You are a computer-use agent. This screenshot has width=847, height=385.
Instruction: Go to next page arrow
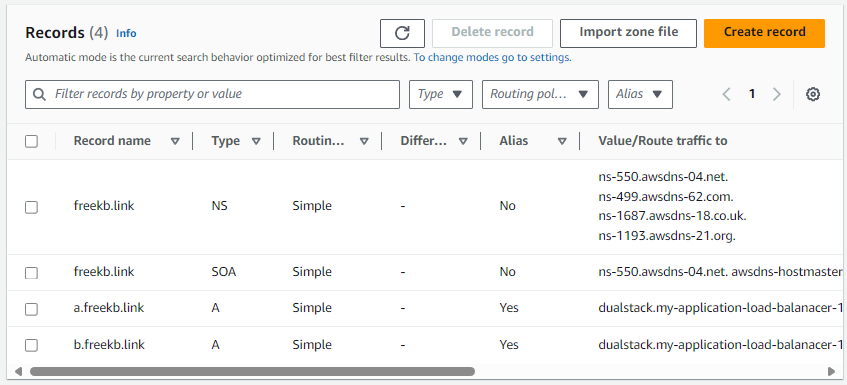click(777, 94)
